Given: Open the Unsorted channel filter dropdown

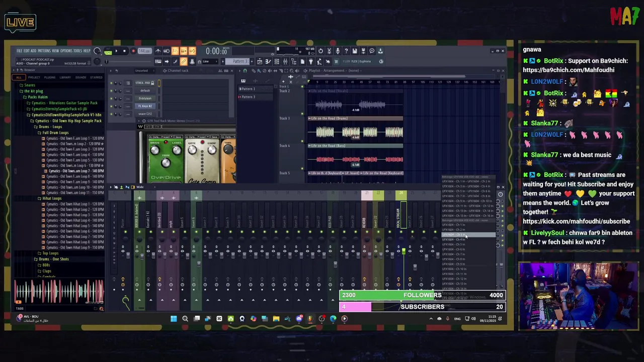Looking at the screenshot, I should (x=144, y=70).
